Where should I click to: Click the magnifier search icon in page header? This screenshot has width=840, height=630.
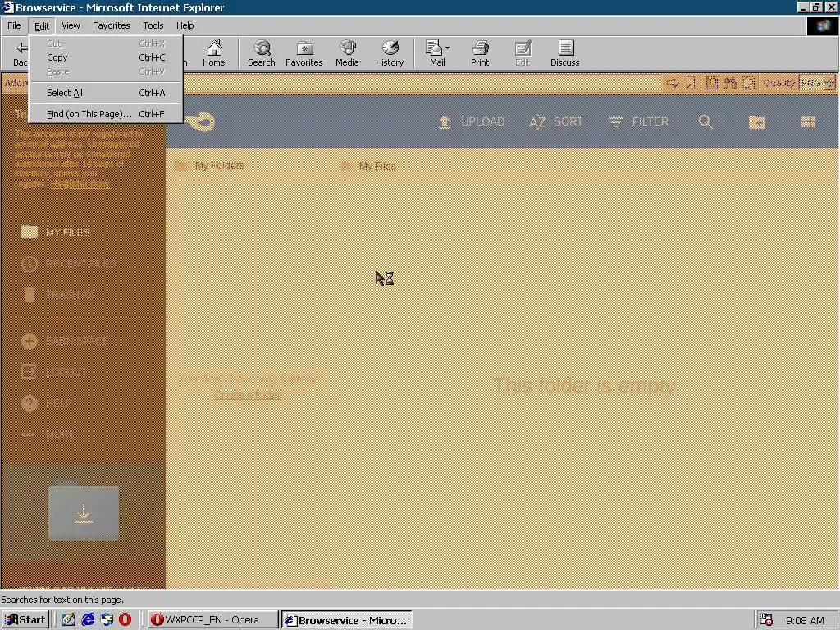[705, 122]
